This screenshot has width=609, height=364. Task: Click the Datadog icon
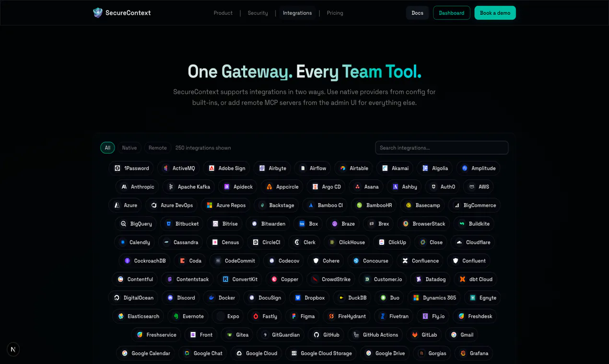point(419,280)
